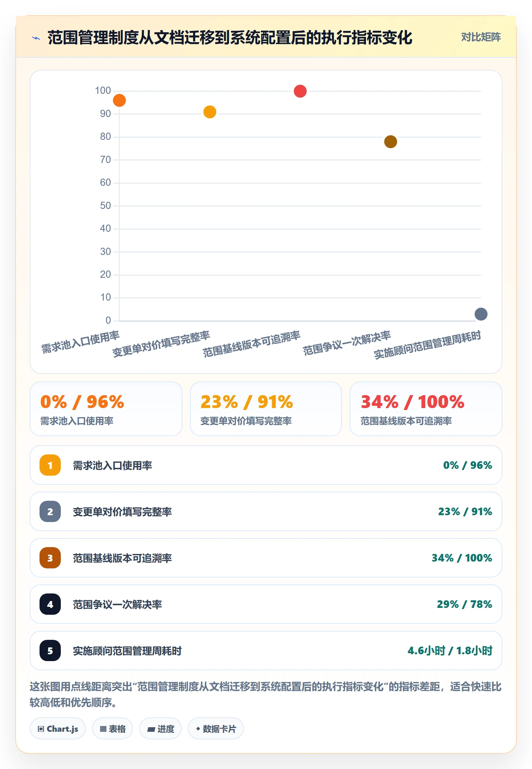Click the gray number 2 badge

pyautogui.click(x=50, y=511)
